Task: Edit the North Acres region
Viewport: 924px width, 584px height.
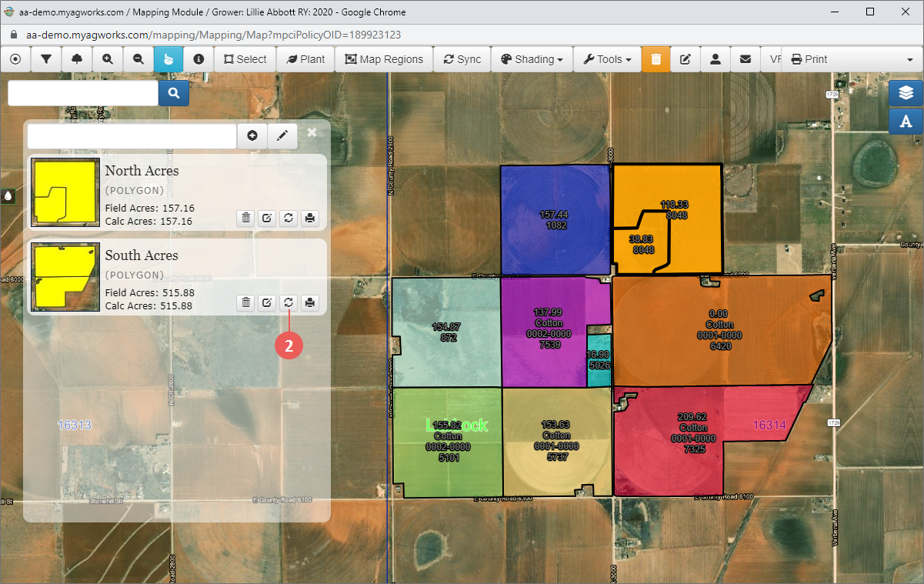Action: [267, 218]
